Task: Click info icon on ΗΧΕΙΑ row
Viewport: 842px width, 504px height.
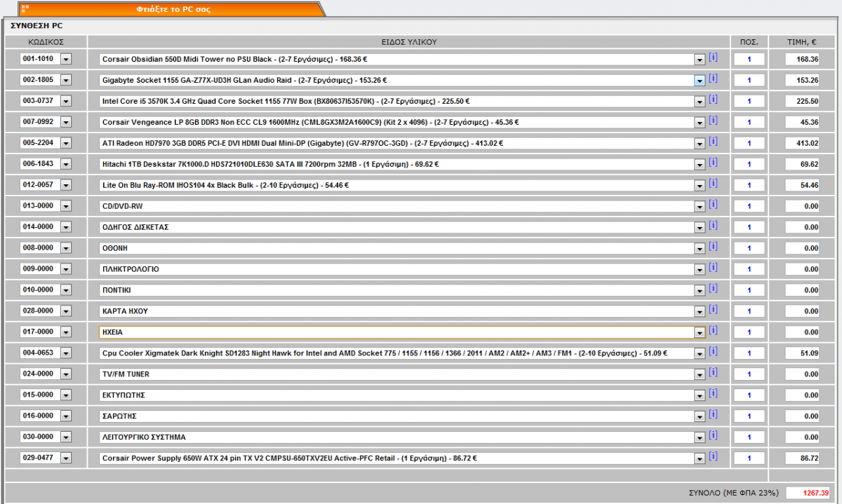Action: click(713, 331)
